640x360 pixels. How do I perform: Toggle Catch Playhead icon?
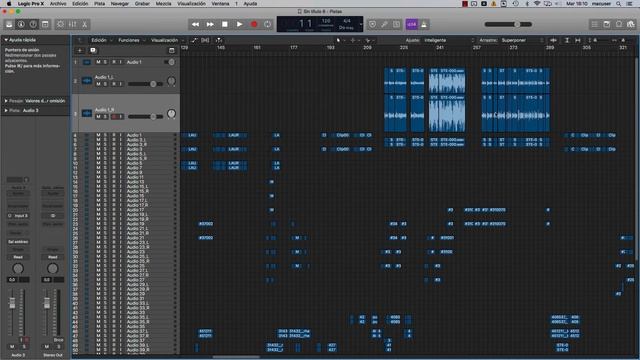coord(219,40)
